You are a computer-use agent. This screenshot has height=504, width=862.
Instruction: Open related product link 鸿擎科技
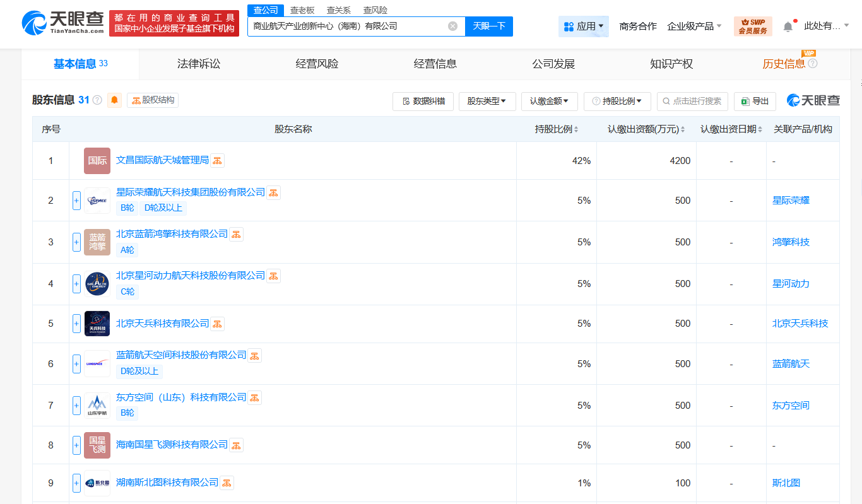coord(791,242)
